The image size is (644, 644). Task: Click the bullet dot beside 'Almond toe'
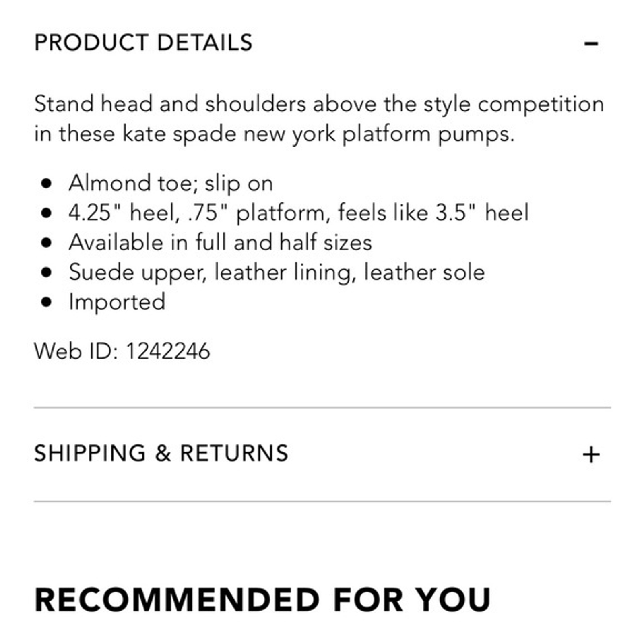[x=47, y=183]
